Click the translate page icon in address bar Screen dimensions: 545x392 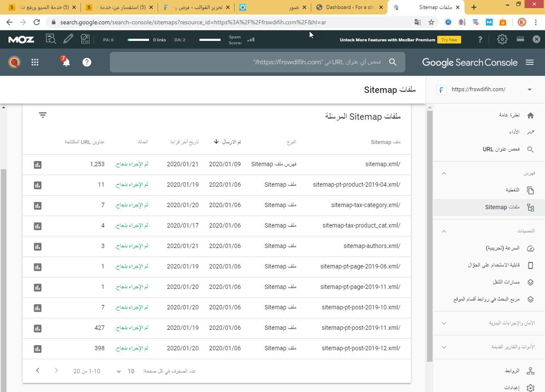[x=418, y=22]
